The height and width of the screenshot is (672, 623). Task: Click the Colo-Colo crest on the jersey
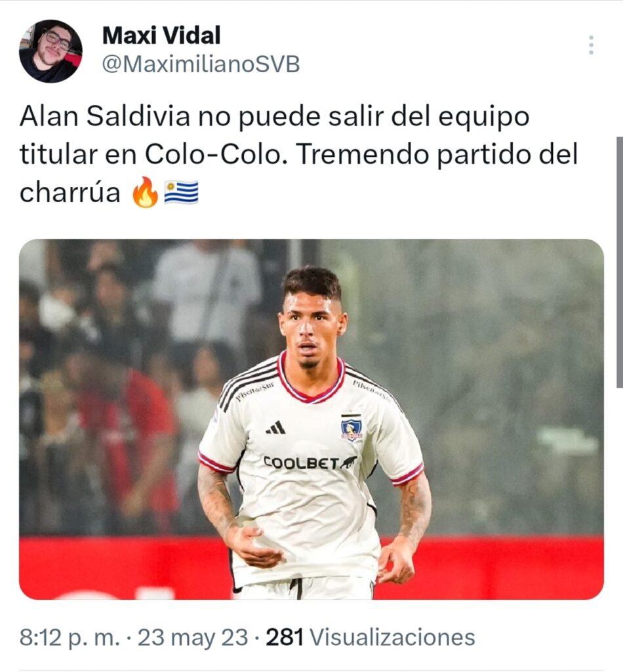coord(352,427)
